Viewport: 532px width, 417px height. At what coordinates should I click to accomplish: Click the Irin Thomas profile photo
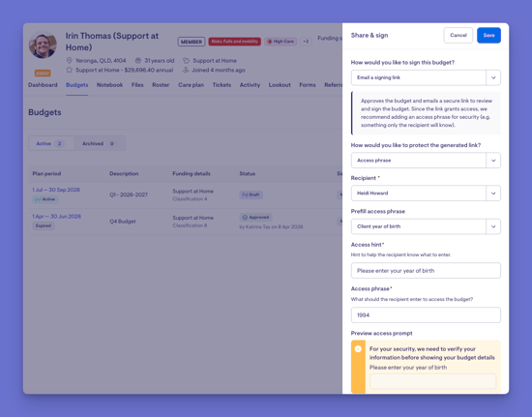point(43,45)
